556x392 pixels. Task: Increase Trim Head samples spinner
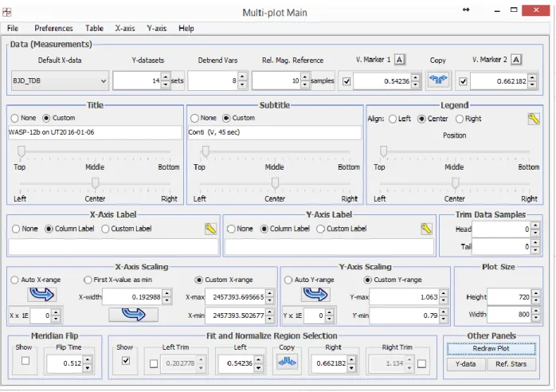[x=535, y=225]
